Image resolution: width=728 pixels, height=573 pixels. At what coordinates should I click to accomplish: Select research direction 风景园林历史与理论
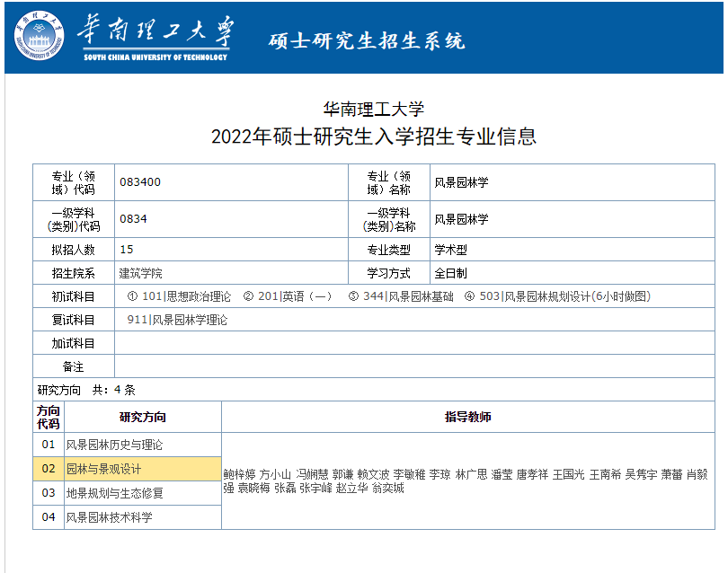[x=114, y=445]
